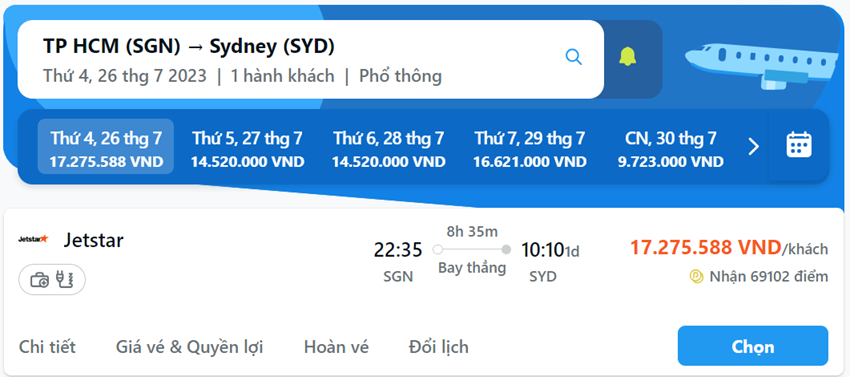The width and height of the screenshot is (850, 377).
Task: Click the price alert bell icon
Action: (x=628, y=57)
